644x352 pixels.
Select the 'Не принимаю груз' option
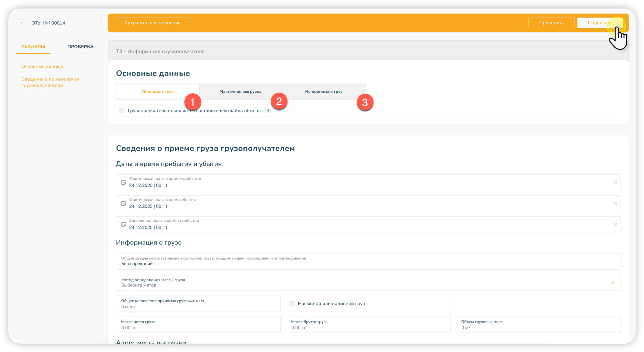click(x=324, y=91)
